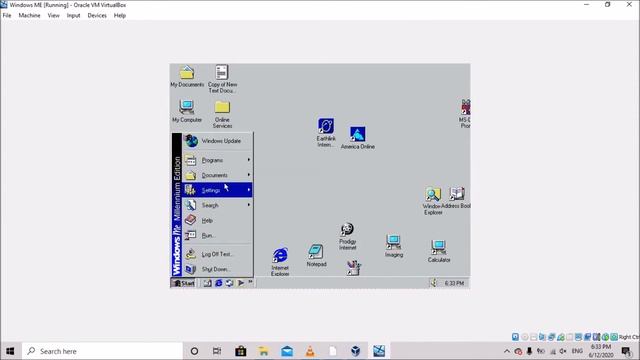Launch the Earthlink Internet shortcut
Image resolution: width=640 pixels, height=360 pixels.
click(326, 133)
